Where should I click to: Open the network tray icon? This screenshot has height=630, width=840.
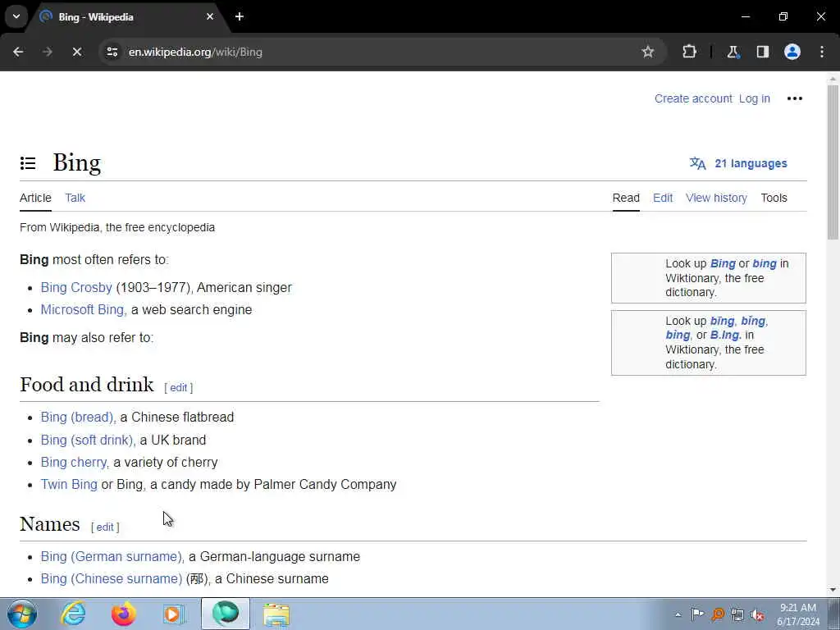[737, 614]
